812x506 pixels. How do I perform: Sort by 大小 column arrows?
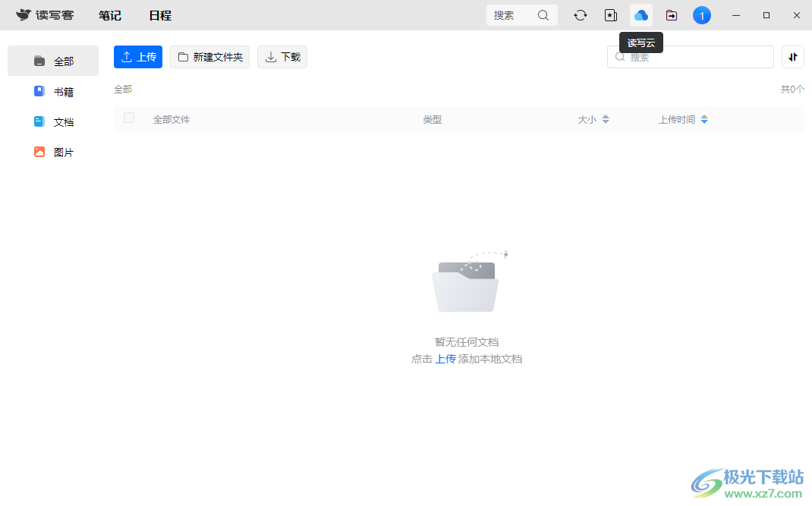[x=606, y=120]
